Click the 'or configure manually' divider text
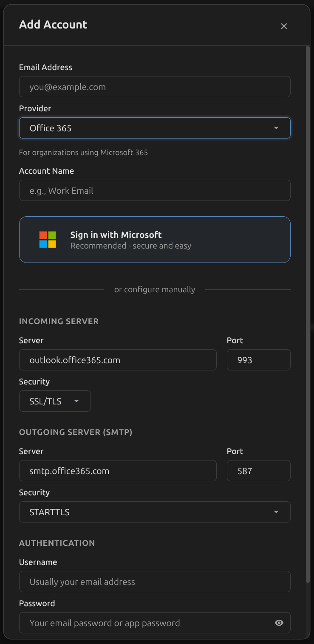 click(x=155, y=289)
